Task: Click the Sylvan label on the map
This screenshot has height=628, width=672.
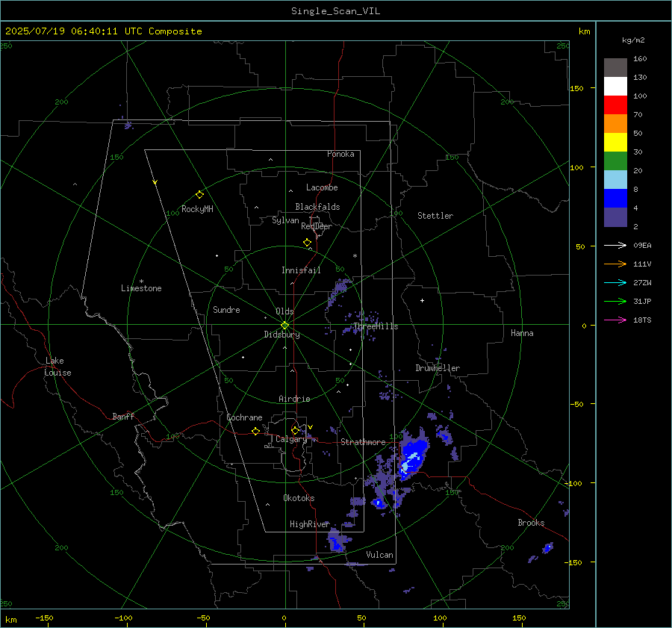Action: click(285, 220)
